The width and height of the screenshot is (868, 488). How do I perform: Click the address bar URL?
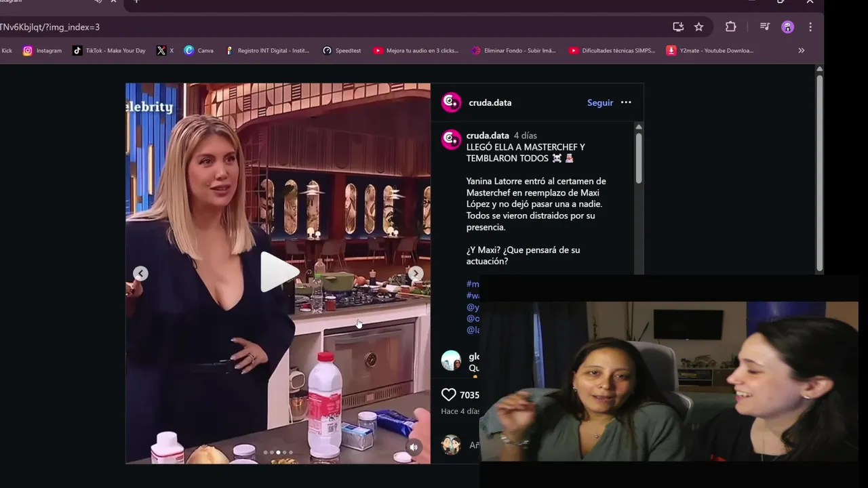50,27
